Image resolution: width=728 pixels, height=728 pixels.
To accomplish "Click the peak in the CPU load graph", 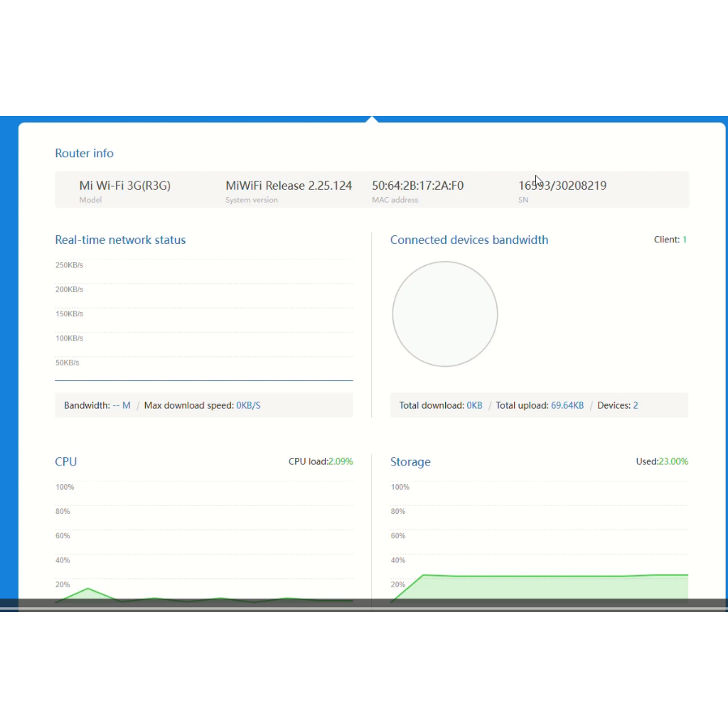I will [87, 589].
